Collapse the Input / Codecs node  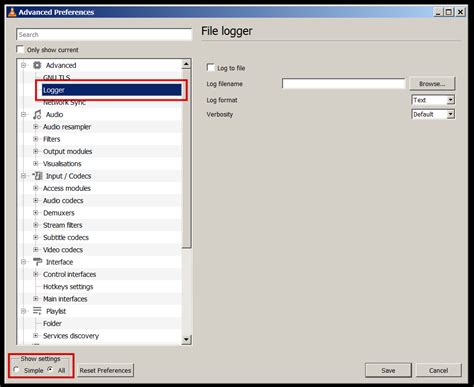pyautogui.click(x=23, y=176)
